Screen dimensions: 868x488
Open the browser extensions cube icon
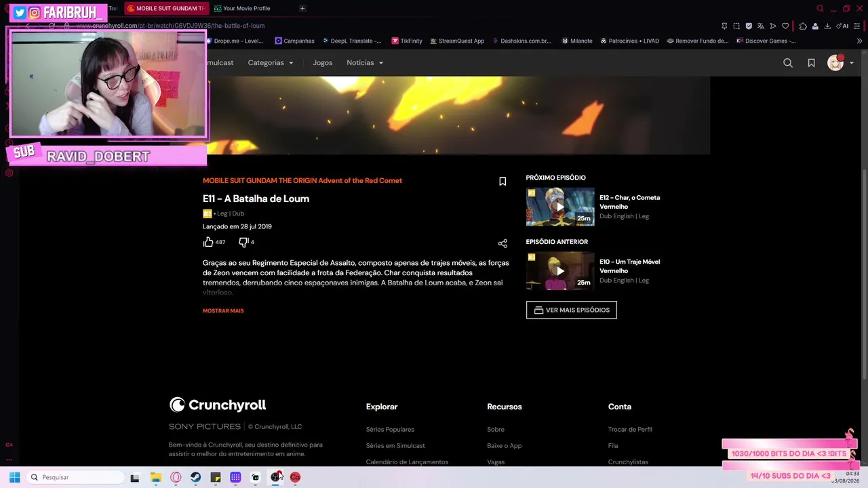pyautogui.click(x=803, y=26)
